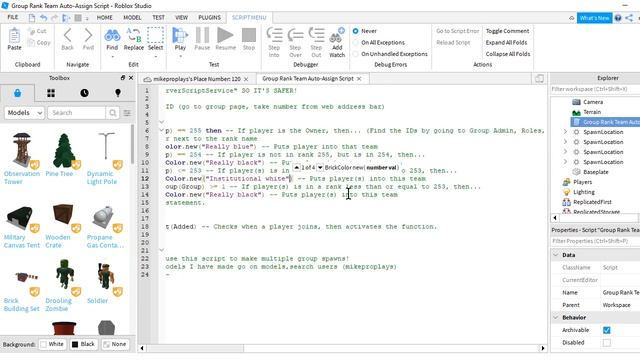Click the Pause test button
Viewport: 640px width, 360px height.
click(202, 36)
